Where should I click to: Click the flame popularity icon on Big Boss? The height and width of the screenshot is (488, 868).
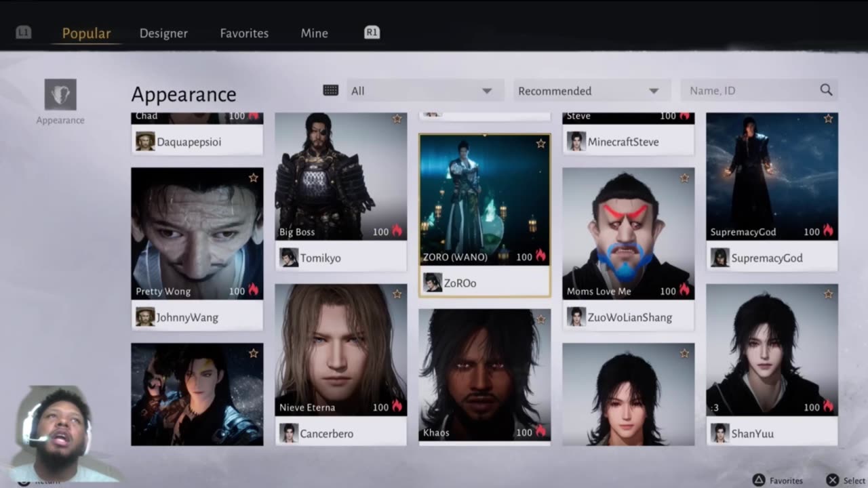(x=397, y=231)
